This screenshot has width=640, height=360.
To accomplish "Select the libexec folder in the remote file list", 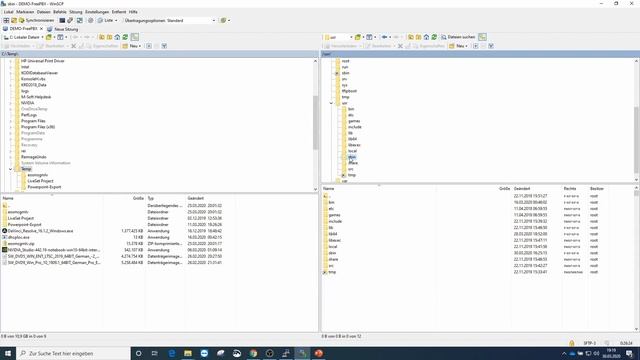I will click(334, 240).
